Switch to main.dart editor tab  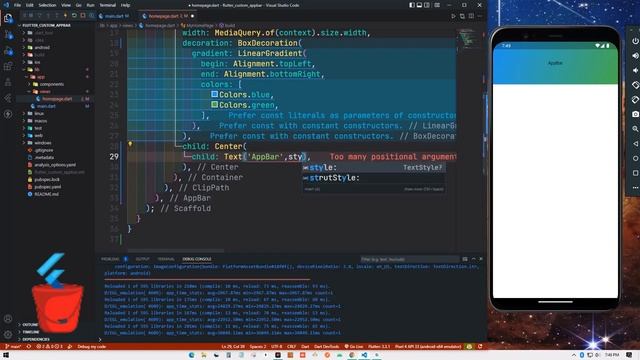pos(116,16)
